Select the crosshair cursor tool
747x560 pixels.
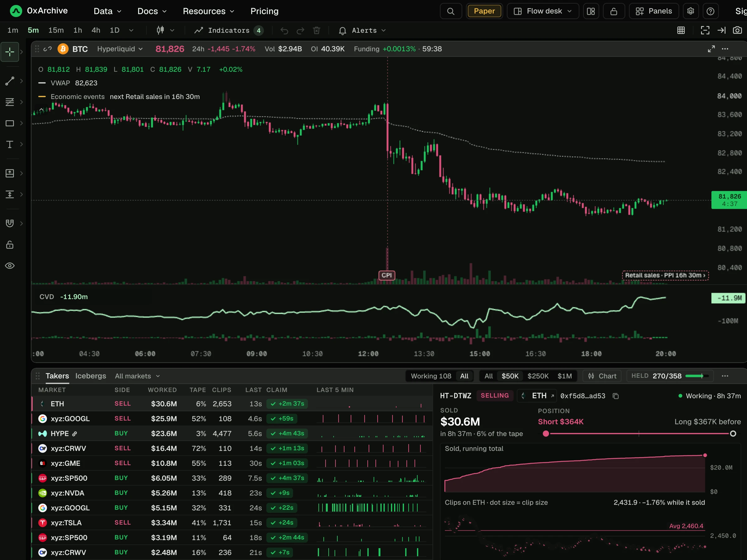[10, 52]
